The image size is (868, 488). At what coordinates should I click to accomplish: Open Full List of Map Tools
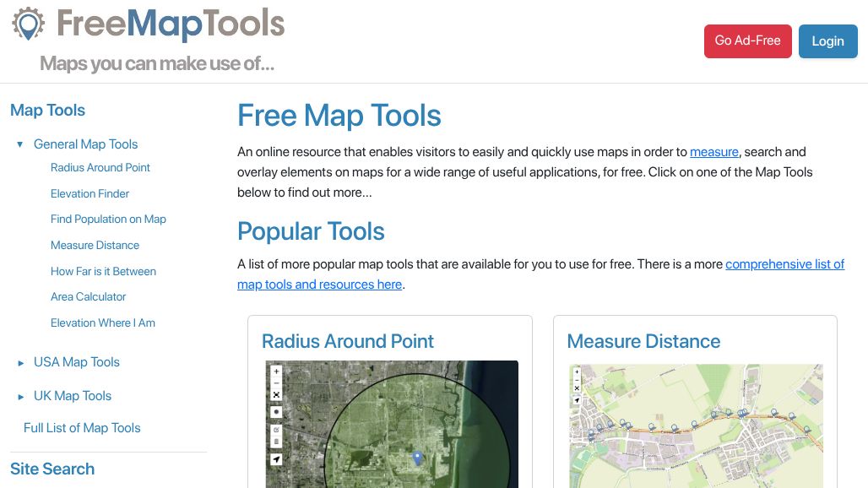(82, 428)
